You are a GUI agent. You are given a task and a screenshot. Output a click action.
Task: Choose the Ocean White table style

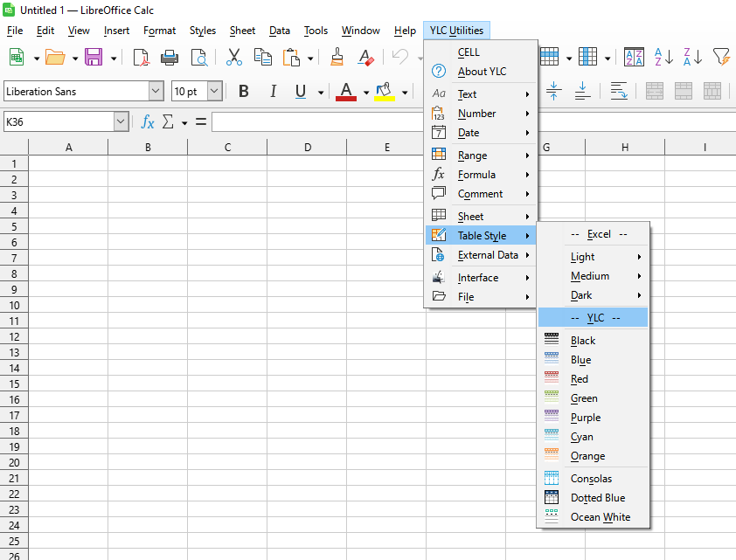tap(600, 517)
